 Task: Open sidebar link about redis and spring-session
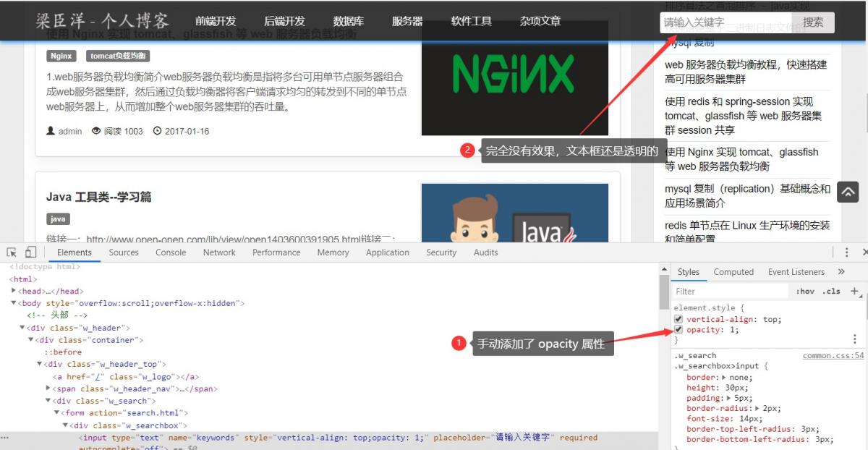(x=744, y=116)
